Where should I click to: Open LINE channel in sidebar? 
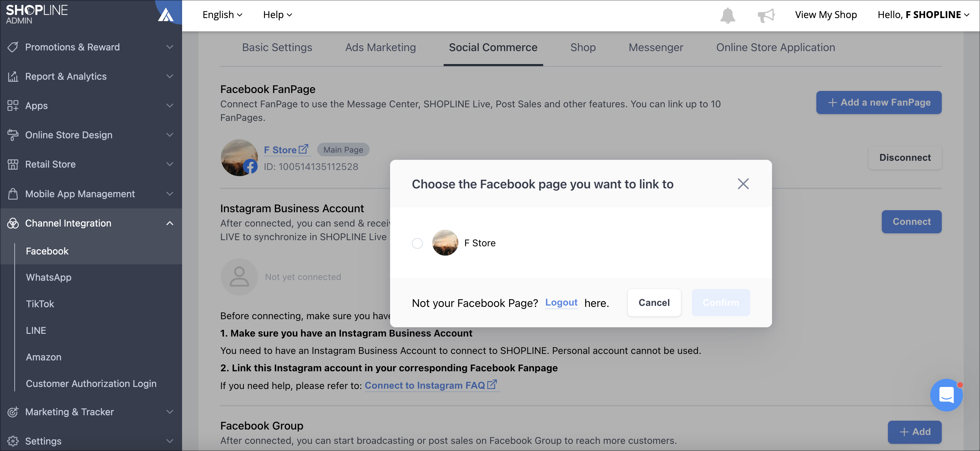pos(36,330)
